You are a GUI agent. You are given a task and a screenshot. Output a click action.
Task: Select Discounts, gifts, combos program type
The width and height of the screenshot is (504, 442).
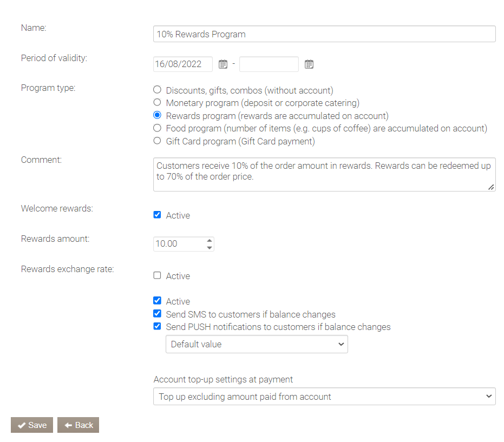click(158, 90)
